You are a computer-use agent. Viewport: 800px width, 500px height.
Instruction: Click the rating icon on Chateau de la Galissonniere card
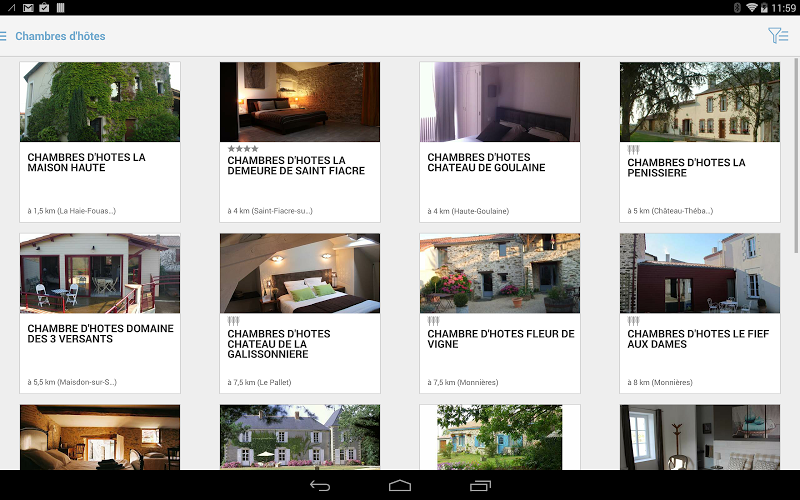pyautogui.click(x=233, y=321)
